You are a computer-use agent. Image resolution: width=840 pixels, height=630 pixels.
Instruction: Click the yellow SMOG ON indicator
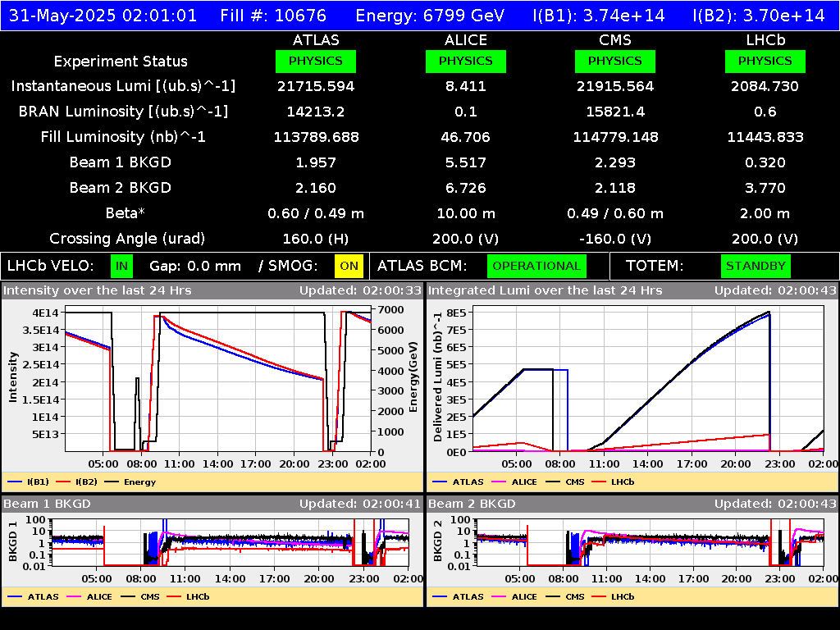pyautogui.click(x=349, y=267)
